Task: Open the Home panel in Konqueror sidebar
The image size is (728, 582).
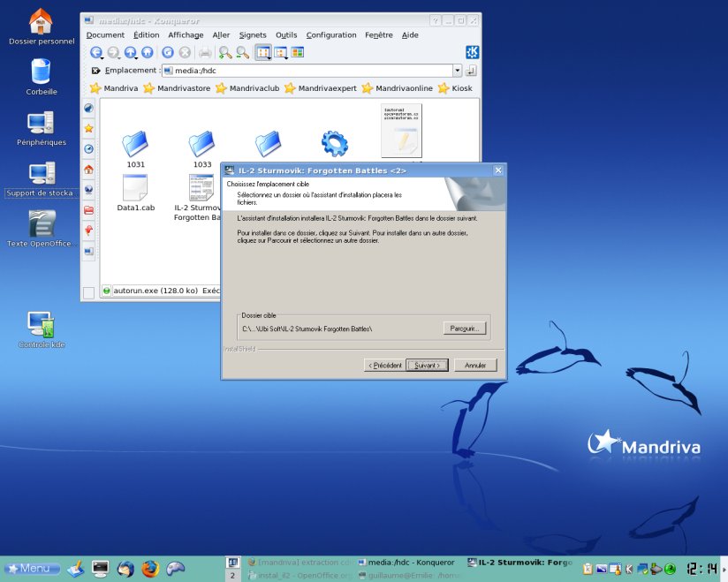Action: [88, 170]
